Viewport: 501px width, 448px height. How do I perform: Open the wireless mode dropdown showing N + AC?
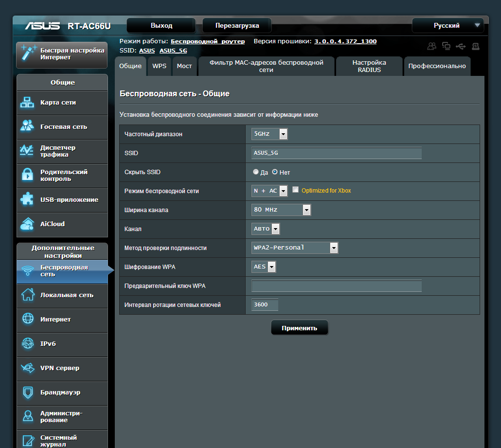click(x=269, y=191)
